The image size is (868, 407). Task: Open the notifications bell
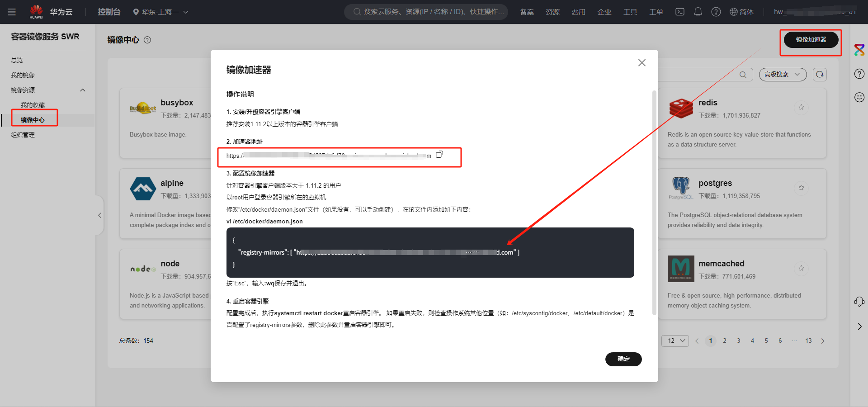click(698, 12)
